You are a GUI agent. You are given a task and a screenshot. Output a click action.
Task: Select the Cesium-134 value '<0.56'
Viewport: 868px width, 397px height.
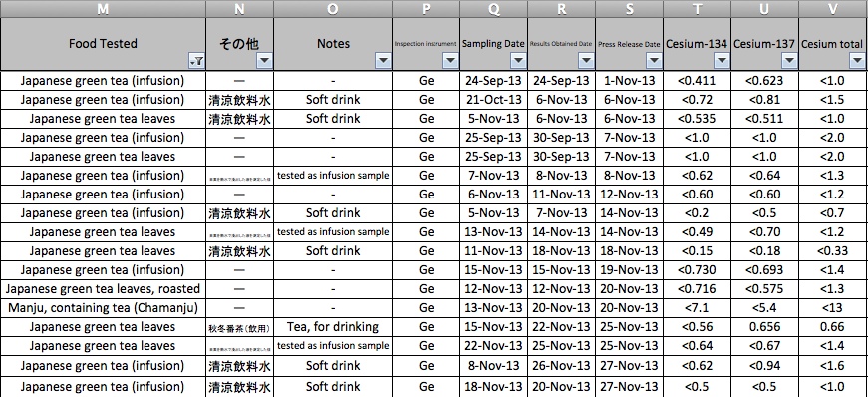pyautogui.click(x=697, y=327)
